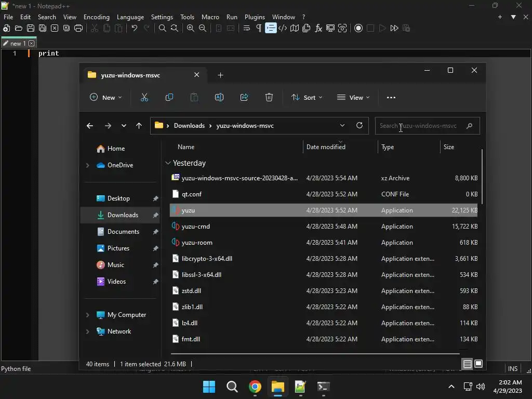
Task: Click Downloads in the address breadcrumb
Action: point(189,126)
